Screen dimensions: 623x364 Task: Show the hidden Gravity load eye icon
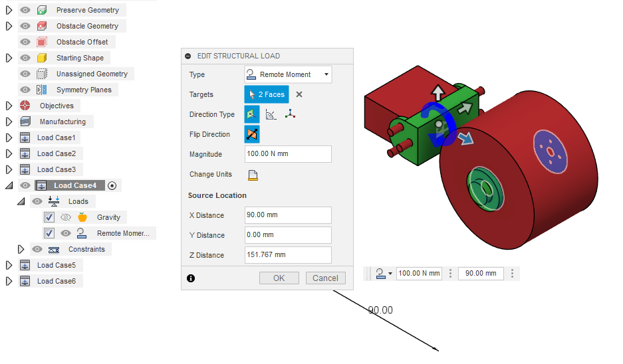tap(66, 217)
